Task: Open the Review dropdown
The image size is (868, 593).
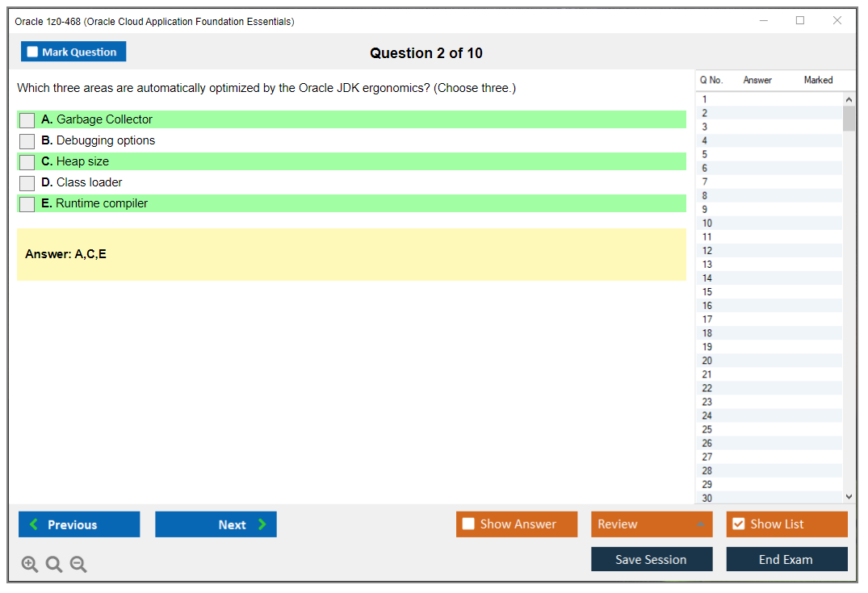Action: (652, 524)
